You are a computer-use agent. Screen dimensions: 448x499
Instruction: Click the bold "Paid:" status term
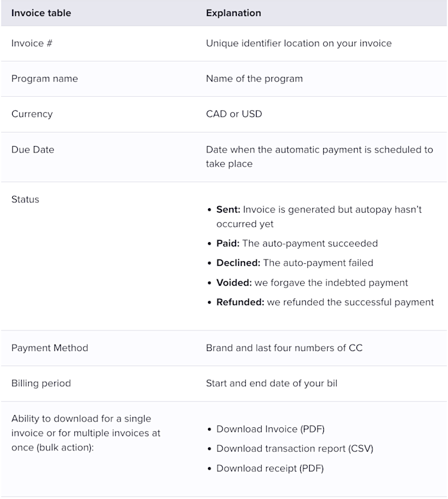click(228, 243)
